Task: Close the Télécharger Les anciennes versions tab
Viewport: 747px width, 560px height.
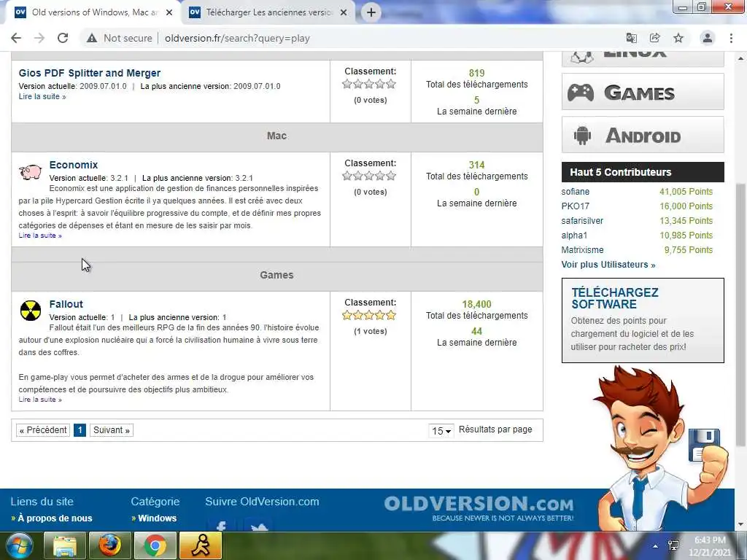Action: tap(344, 13)
